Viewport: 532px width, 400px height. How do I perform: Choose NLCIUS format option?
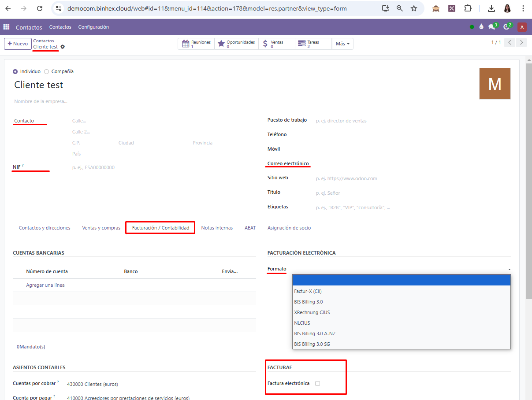click(401, 323)
